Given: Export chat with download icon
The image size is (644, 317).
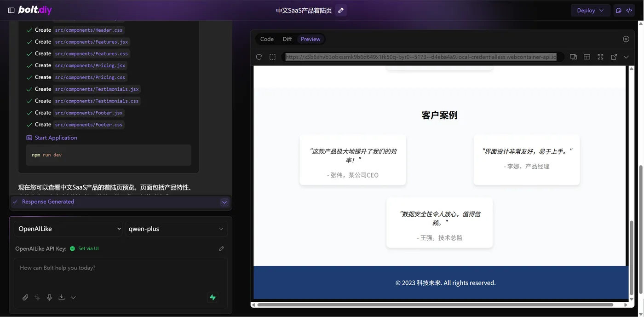Looking at the screenshot, I should tap(61, 297).
